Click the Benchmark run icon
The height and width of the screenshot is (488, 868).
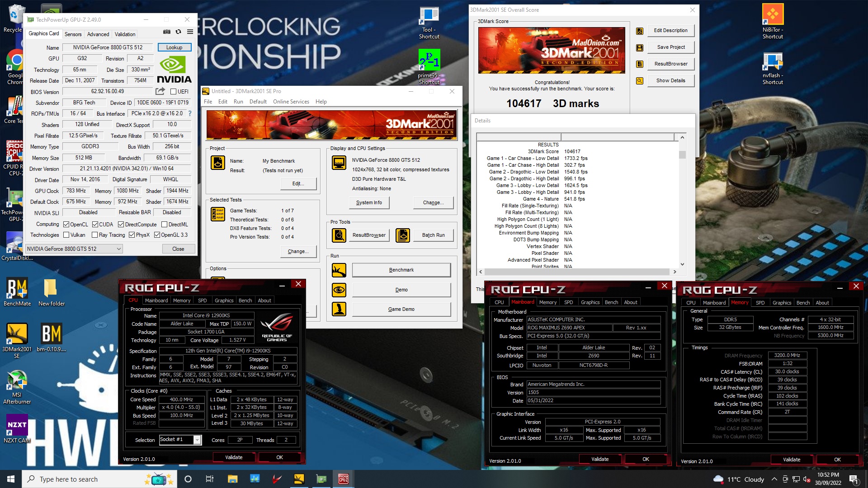coord(339,270)
